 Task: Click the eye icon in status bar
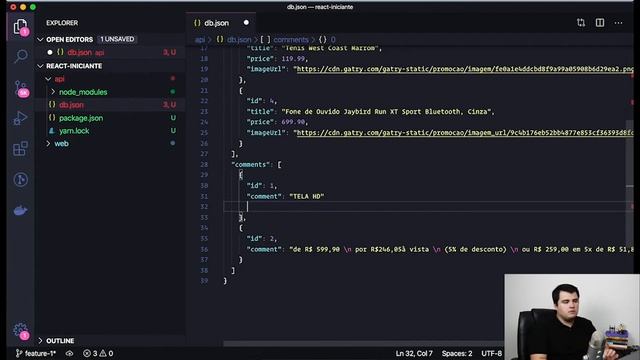pyautogui.click(x=69, y=353)
